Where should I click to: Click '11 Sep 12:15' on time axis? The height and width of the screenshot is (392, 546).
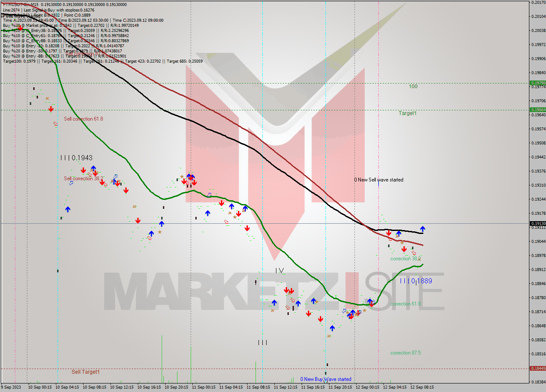[x=285, y=387]
